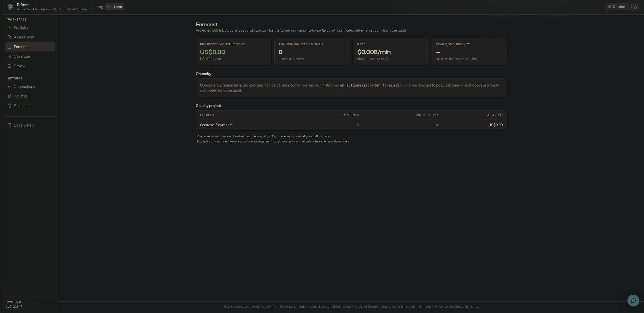Open Connections settings
Viewport: 644px width, 313px height.
click(30, 87)
